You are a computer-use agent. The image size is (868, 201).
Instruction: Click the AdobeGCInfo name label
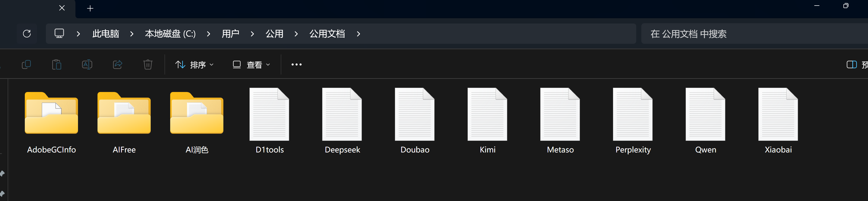point(51,150)
